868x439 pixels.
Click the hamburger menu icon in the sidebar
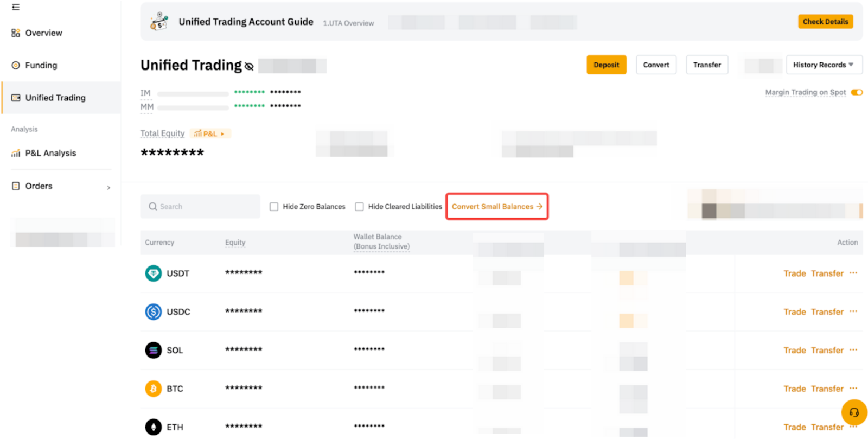(16, 7)
